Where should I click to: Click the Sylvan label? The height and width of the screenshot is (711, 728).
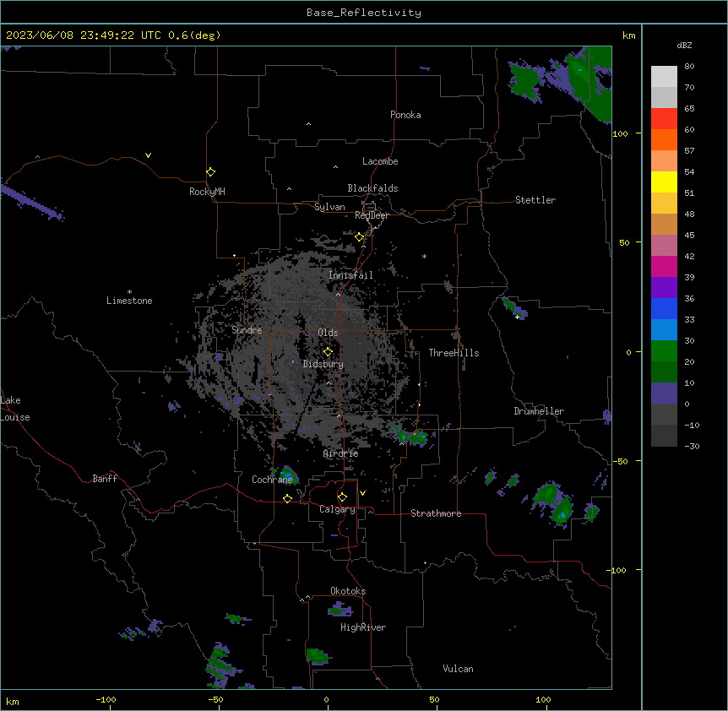[329, 207]
